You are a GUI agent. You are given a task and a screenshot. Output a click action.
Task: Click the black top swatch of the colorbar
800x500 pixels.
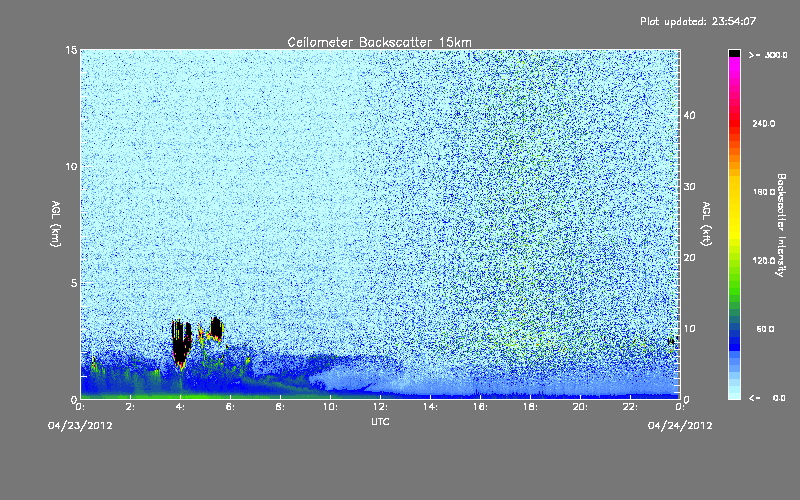click(734, 53)
